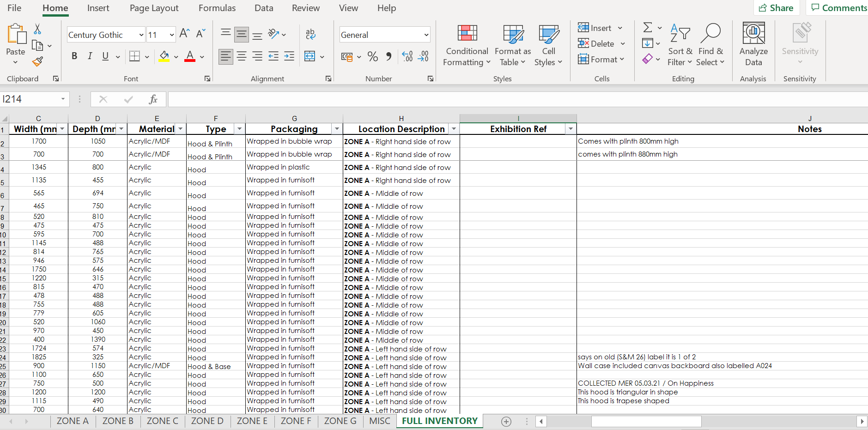
Task: Open filter dropdown for Packaging column
Action: (x=337, y=129)
